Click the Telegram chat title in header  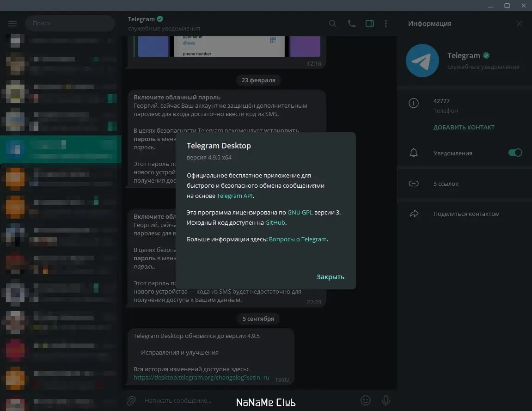pos(141,19)
